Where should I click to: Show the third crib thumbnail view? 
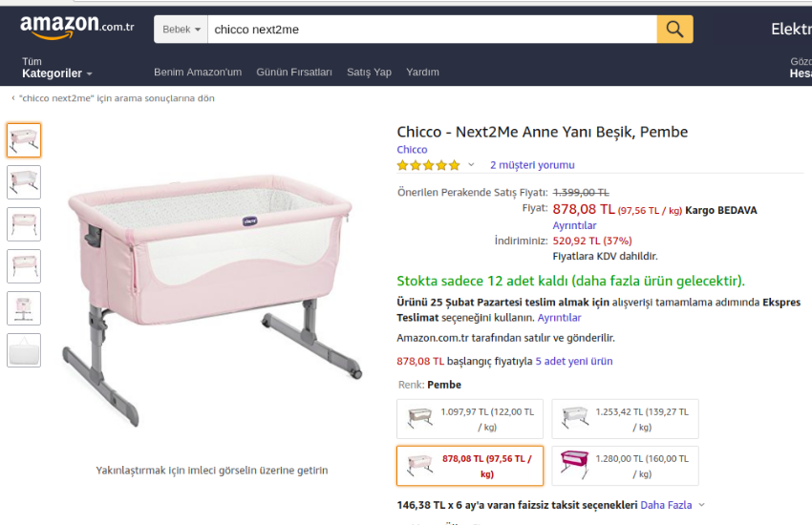tap(24, 224)
